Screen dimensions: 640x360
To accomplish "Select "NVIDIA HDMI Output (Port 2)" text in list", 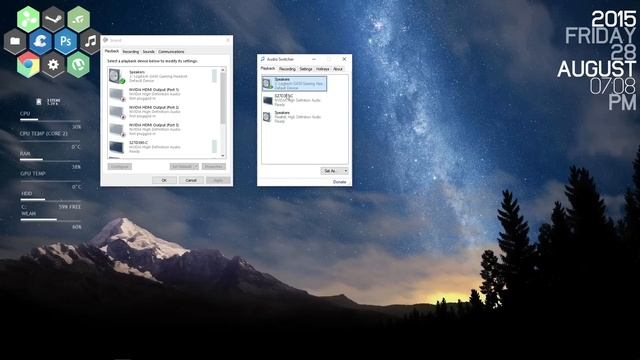I will click(x=154, y=107).
